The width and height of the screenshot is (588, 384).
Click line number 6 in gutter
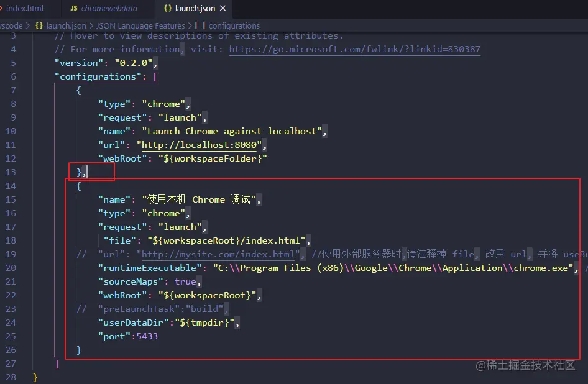click(14, 76)
